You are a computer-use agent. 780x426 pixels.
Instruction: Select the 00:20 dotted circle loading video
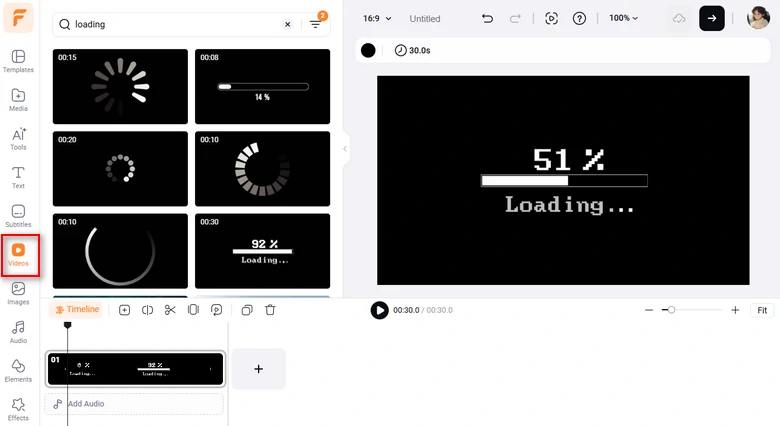tap(120, 169)
